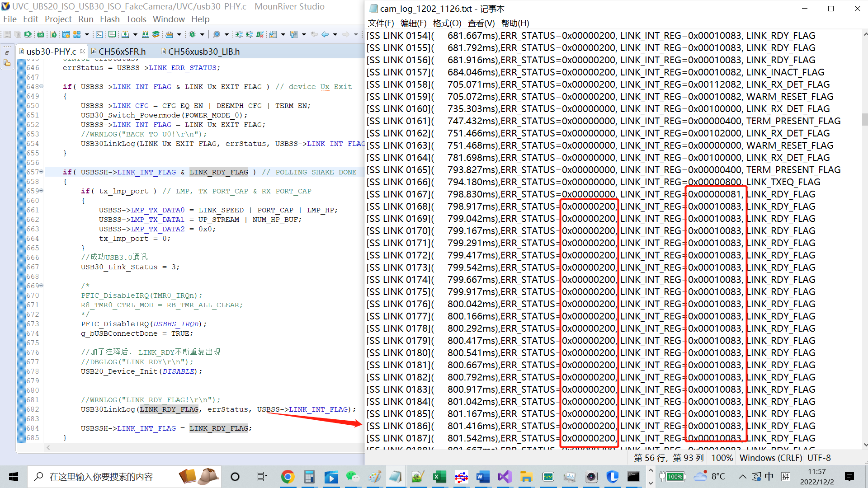Collapse the comment block at line 669
This screenshot has height=488, width=868.
pyautogui.click(x=42, y=286)
